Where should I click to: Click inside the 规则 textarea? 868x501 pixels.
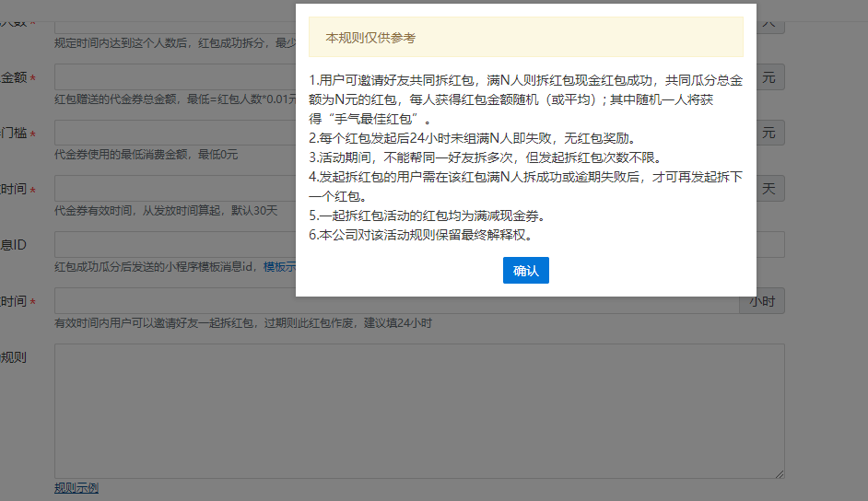pos(419,411)
